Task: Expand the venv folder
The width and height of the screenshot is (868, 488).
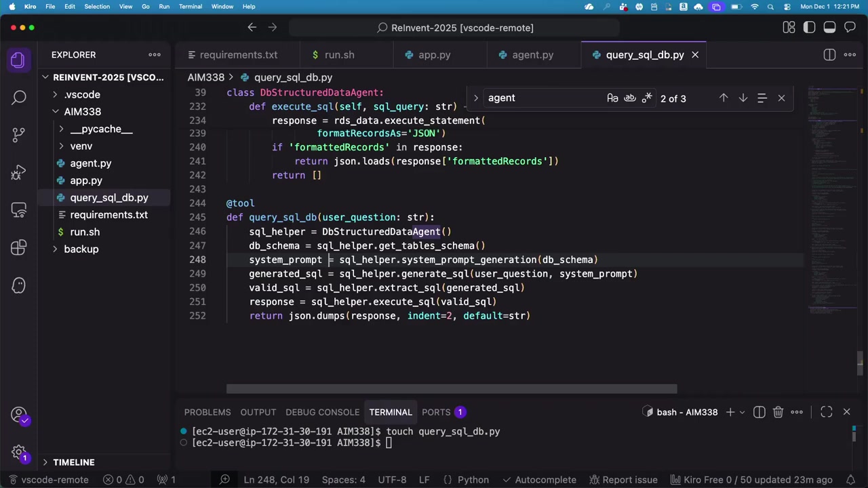Action: coord(81,146)
